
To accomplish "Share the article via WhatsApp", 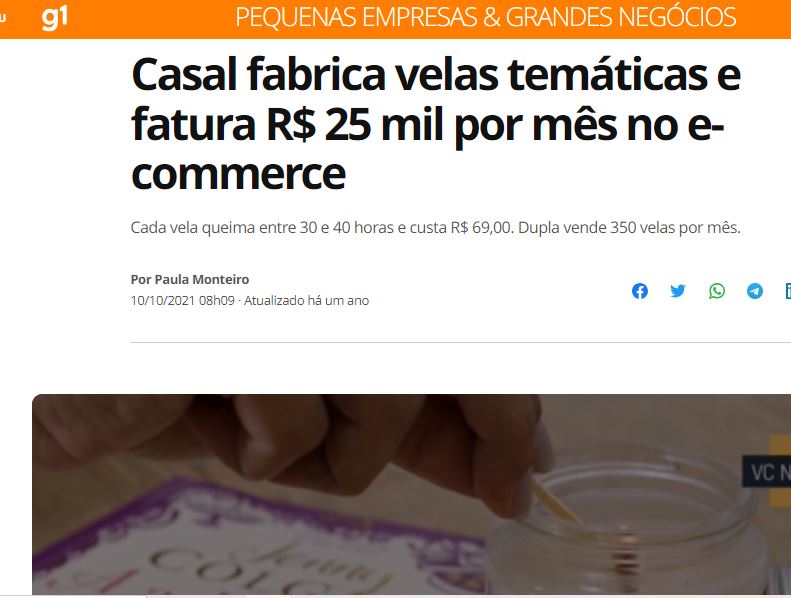I will (x=717, y=291).
